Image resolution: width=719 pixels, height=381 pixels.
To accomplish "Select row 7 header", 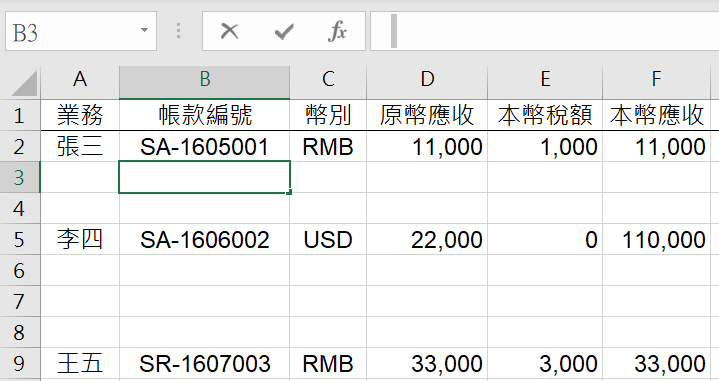I will point(20,301).
